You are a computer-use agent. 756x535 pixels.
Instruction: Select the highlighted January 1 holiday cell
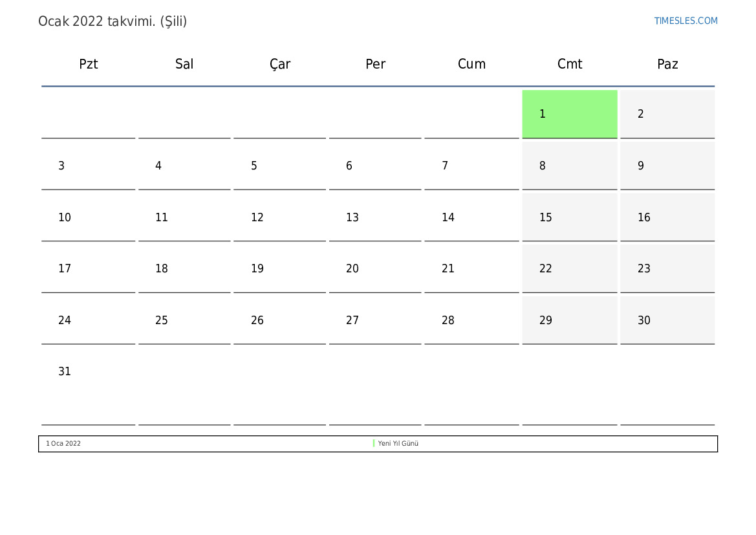(x=569, y=114)
